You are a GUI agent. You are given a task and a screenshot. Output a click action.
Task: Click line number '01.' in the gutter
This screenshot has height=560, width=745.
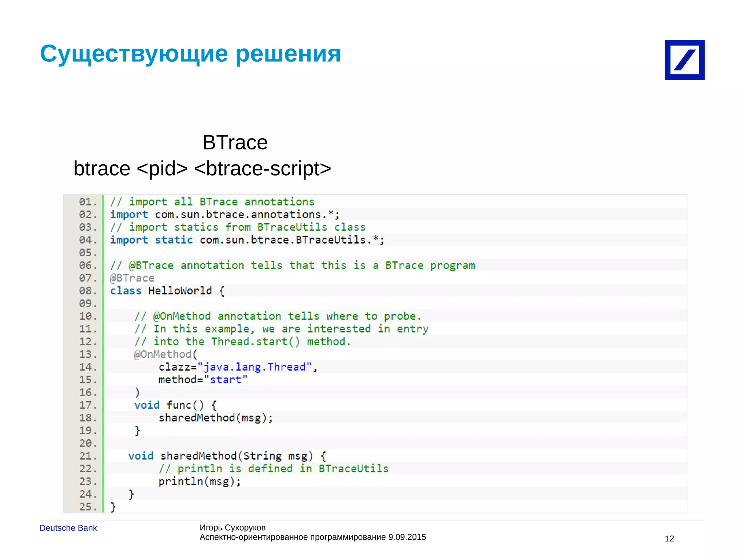[88, 202]
